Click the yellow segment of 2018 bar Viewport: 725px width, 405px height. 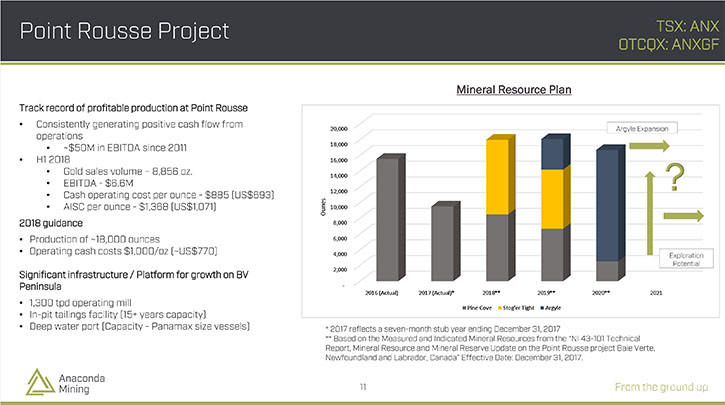(500, 175)
